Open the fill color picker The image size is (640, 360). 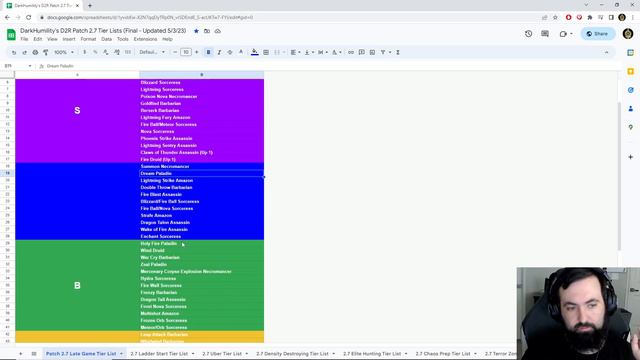coord(255,52)
